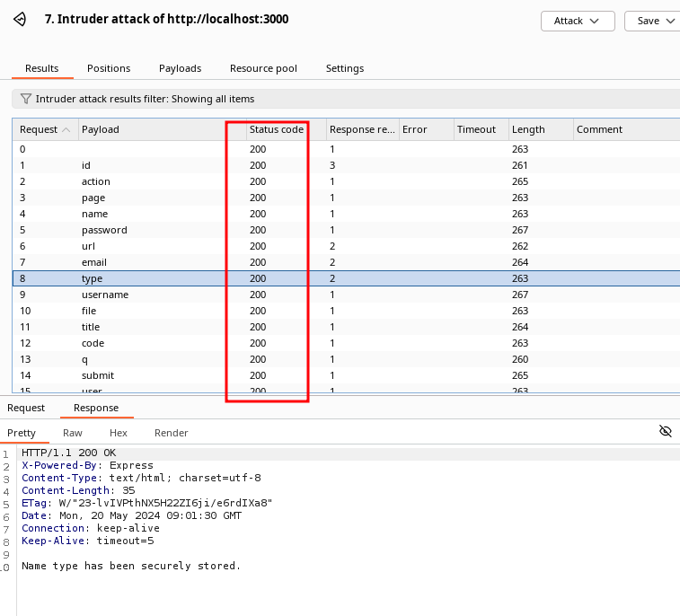Toggle the hide non-printable characters eye icon
Screen dimensions: 680x616
pyautogui.click(x=665, y=432)
